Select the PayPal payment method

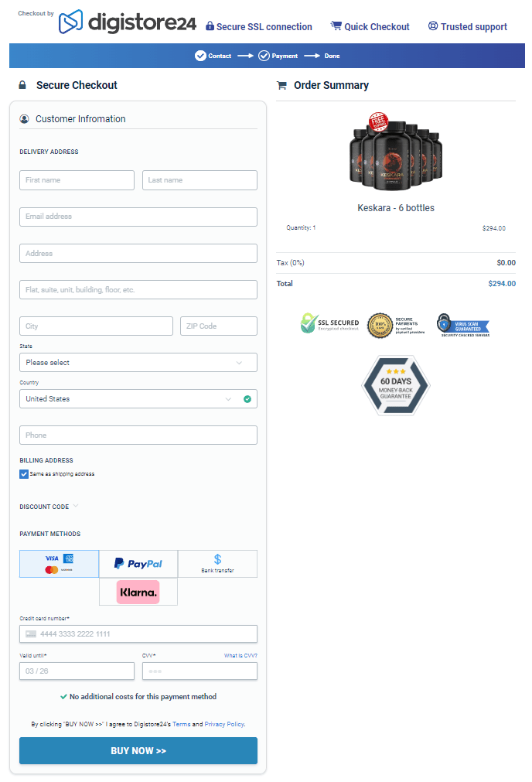[x=138, y=564]
